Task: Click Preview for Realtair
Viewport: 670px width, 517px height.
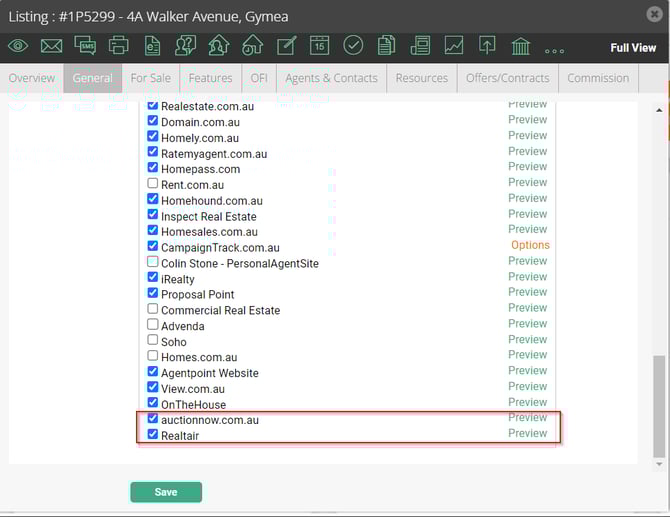Action: [528, 433]
